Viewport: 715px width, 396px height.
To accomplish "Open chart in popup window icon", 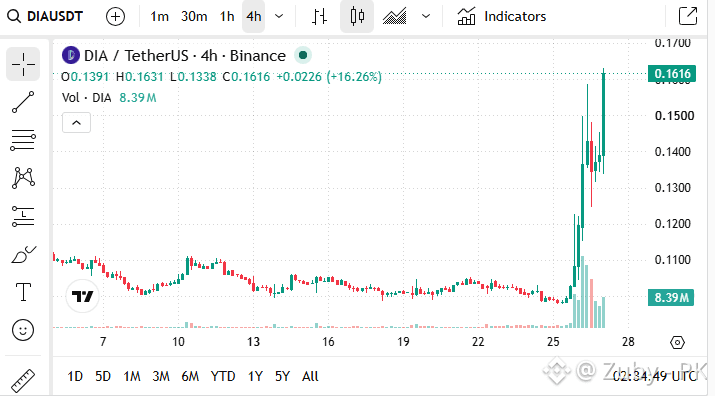I will (x=688, y=16).
